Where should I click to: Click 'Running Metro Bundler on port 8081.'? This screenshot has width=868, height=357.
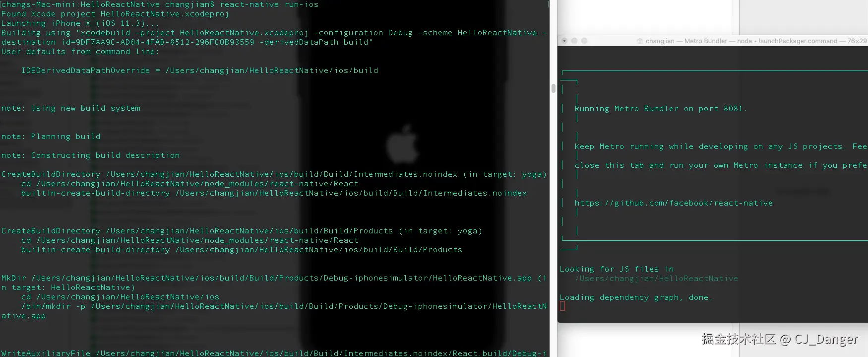pos(661,109)
